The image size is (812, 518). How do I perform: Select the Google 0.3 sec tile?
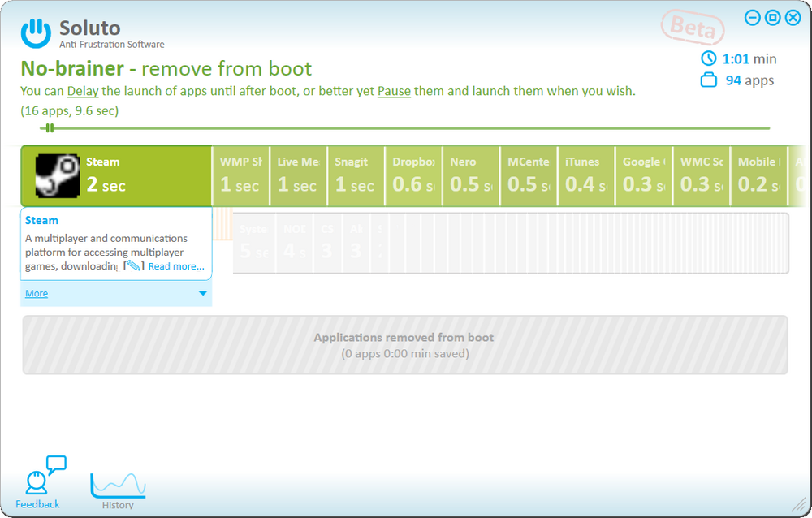tap(644, 176)
